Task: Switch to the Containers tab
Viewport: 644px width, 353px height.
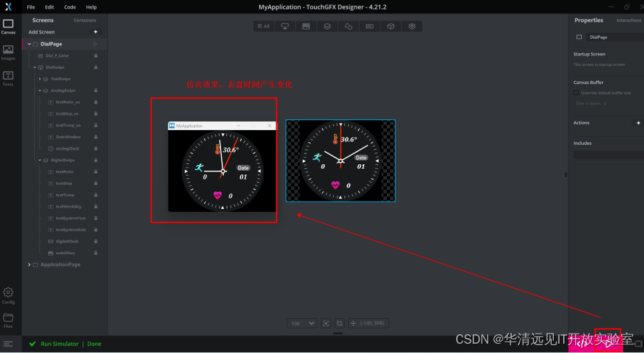Action: [85, 20]
